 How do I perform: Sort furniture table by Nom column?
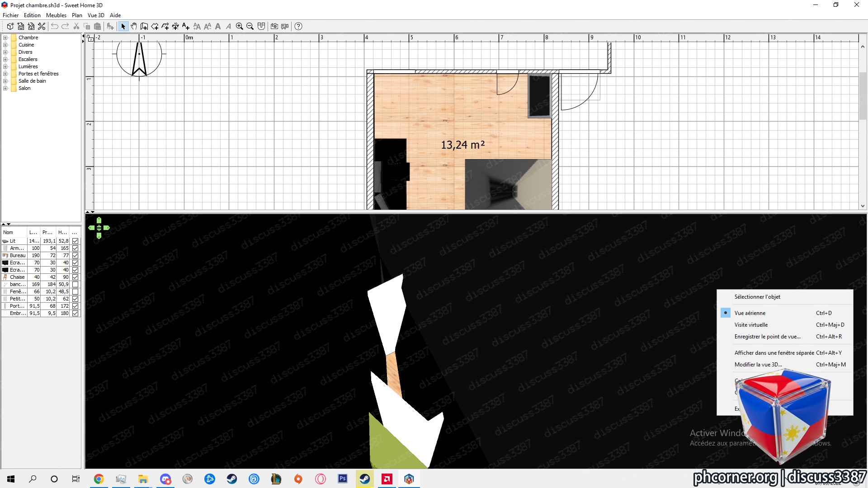(14, 232)
